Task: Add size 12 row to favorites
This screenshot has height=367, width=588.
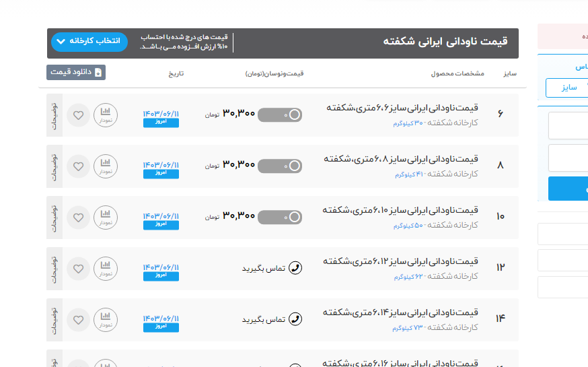Action: (x=79, y=269)
